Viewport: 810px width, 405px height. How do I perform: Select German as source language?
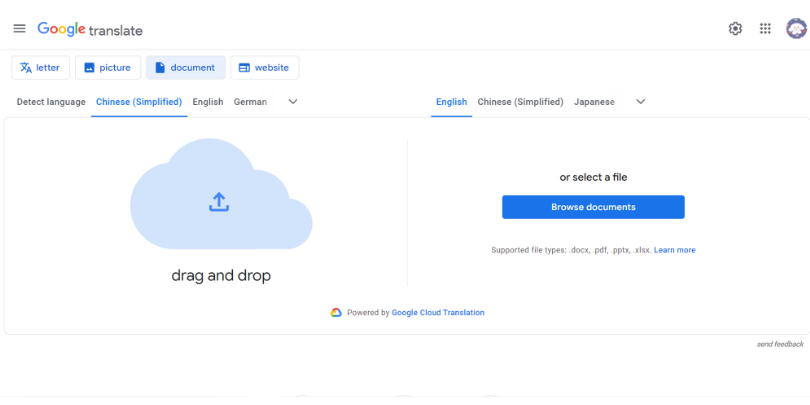(x=250, y=102)
